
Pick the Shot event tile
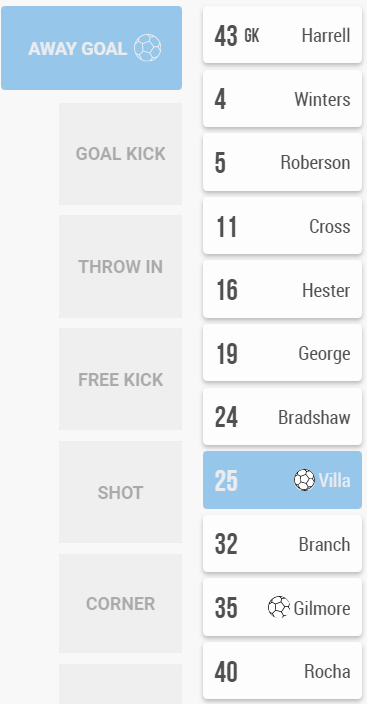click(x=120, y=493)
